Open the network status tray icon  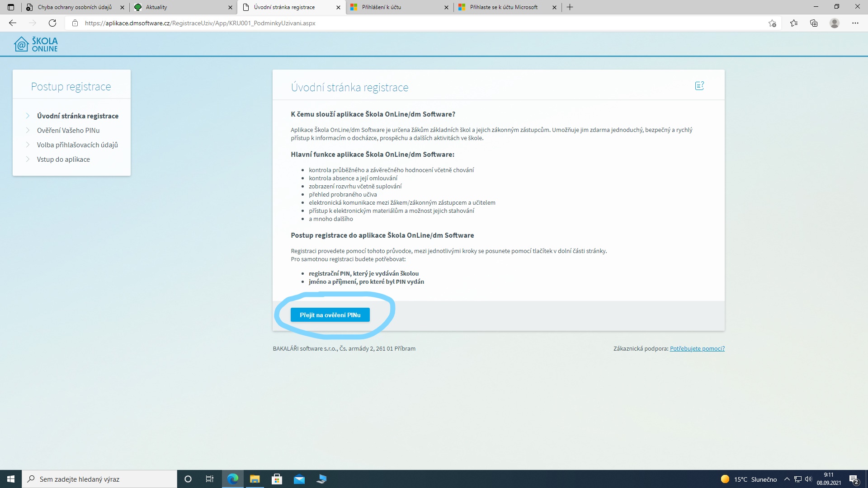[798, 479]
